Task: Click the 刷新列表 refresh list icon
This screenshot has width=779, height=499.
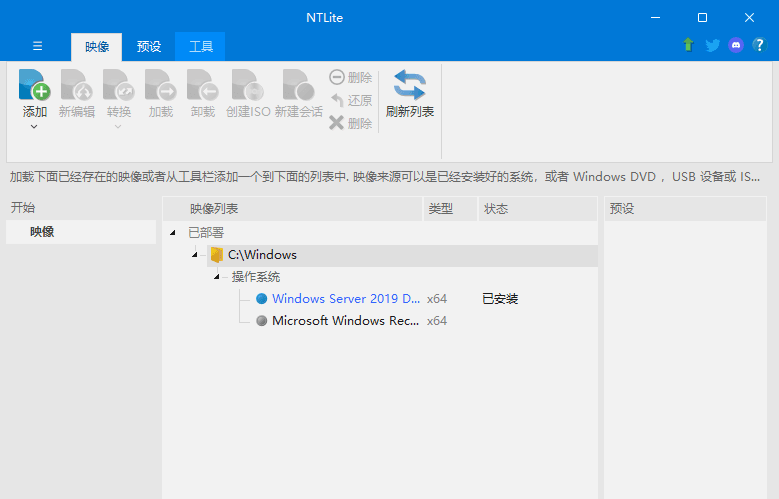Action: pos(409,86)
